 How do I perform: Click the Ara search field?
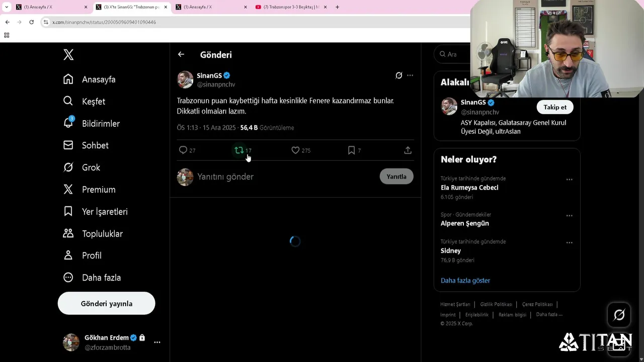pos(453,54)
